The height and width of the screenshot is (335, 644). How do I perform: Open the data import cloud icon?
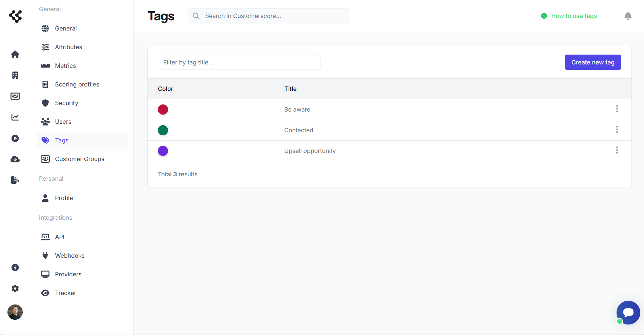(x=15, y=159)
